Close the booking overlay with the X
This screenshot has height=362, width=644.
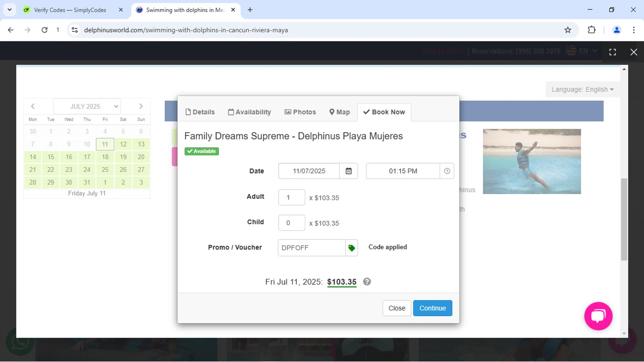tap(634, 52)
